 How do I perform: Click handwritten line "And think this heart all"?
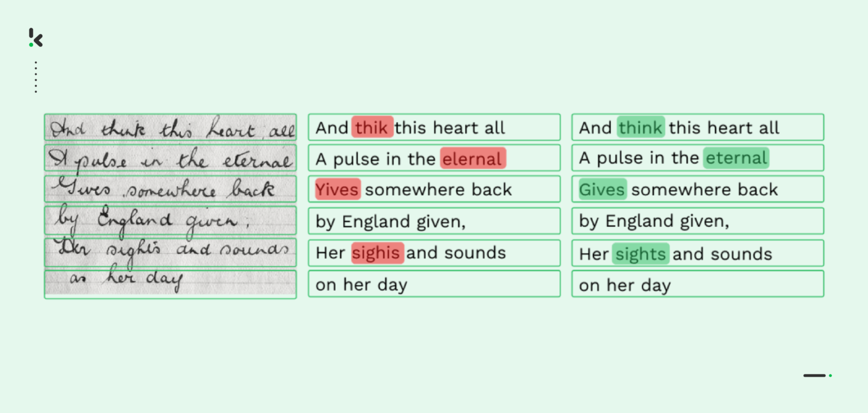pyautogui.click(x=170, y=128)
